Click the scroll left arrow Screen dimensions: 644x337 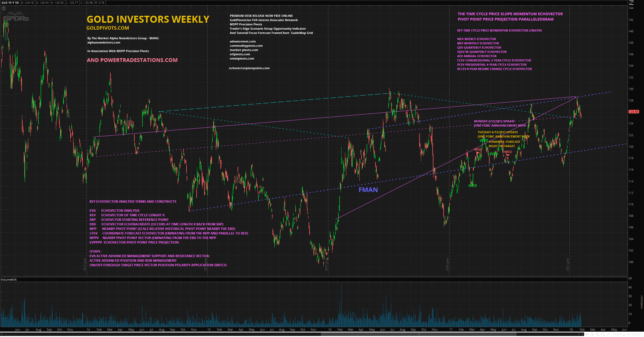click(579, 334)
